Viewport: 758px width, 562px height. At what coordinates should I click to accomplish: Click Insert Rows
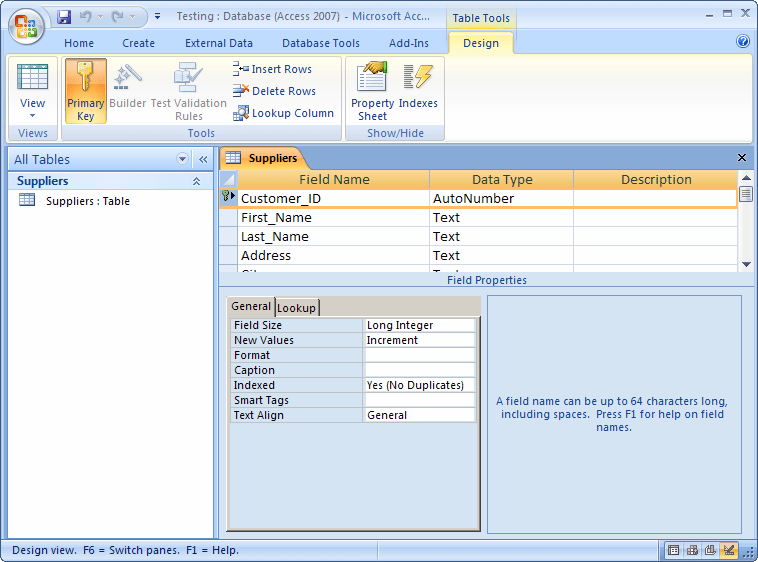272,69
